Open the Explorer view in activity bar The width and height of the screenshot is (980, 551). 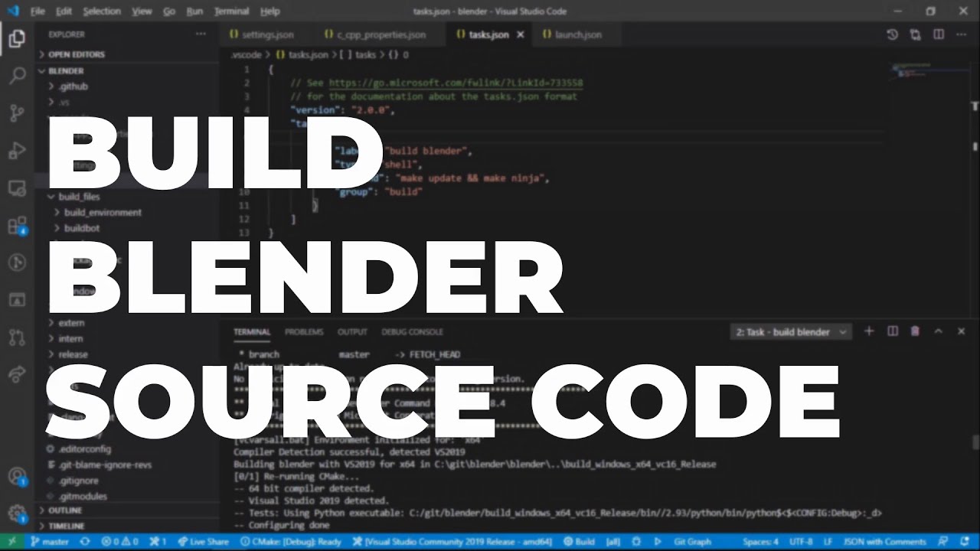[x=17, y=38]
